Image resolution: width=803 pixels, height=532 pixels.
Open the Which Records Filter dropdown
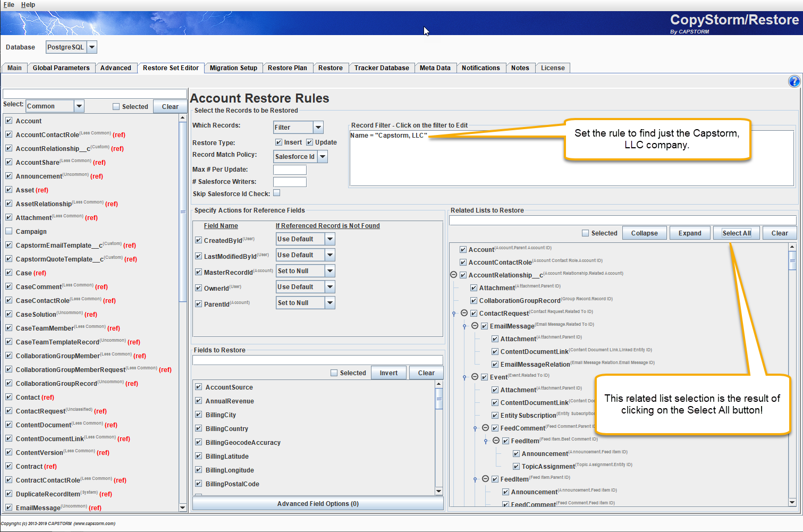point(318,128)
